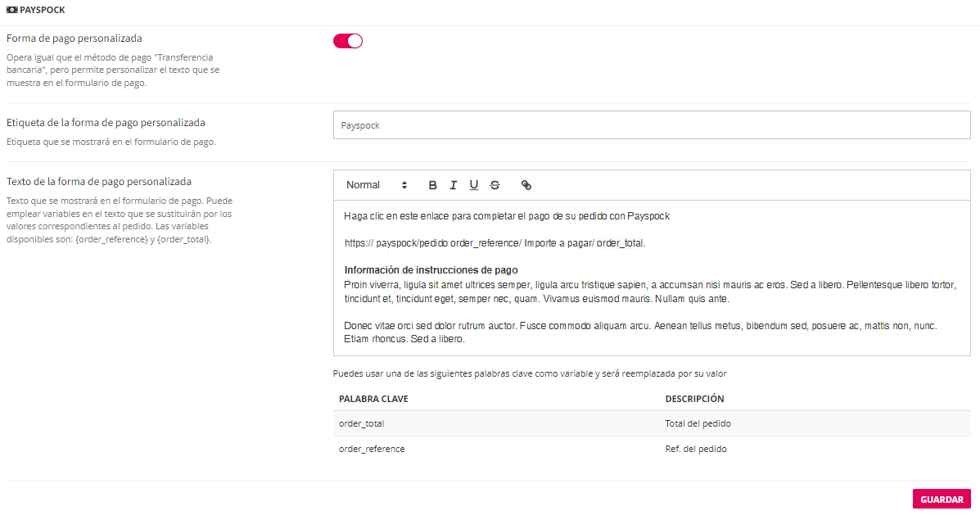The image size is (980, 520).
Task: Select the order_reference keyword row
Action: (372, 449)
